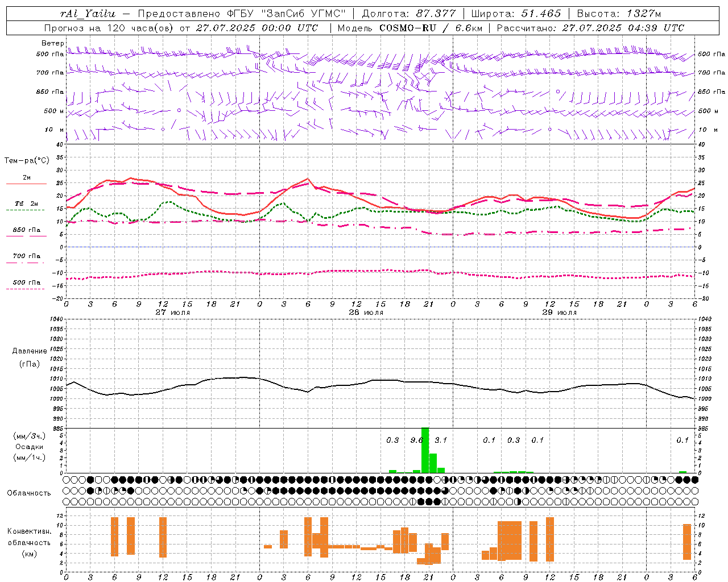Select the text Широта: 51.465
Viewport: 728px width, 582px height.
click(x=515, y=14)
